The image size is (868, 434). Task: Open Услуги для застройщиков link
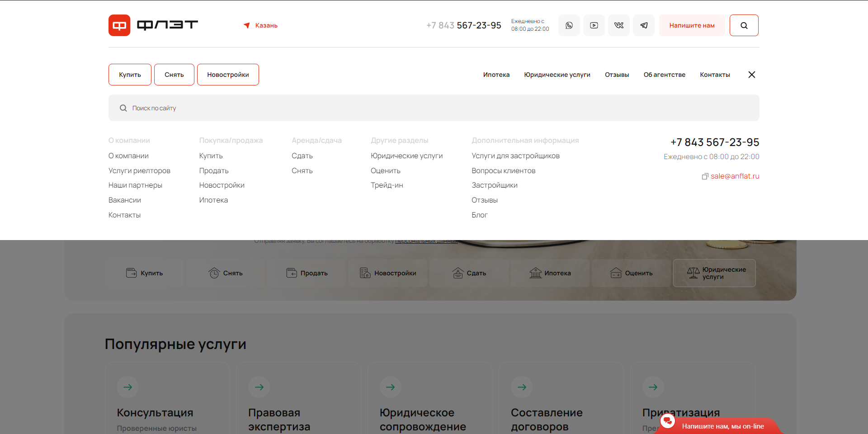point(515,156)
